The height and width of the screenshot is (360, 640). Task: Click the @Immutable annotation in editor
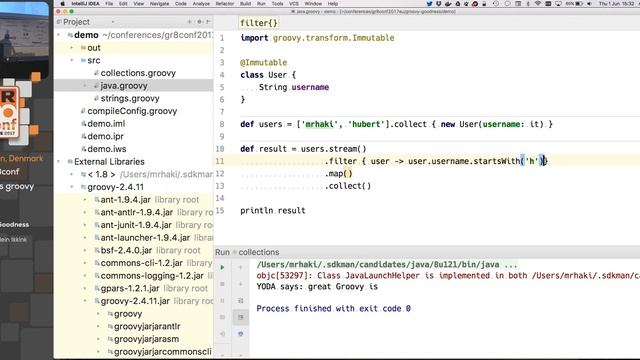point(263,62)
